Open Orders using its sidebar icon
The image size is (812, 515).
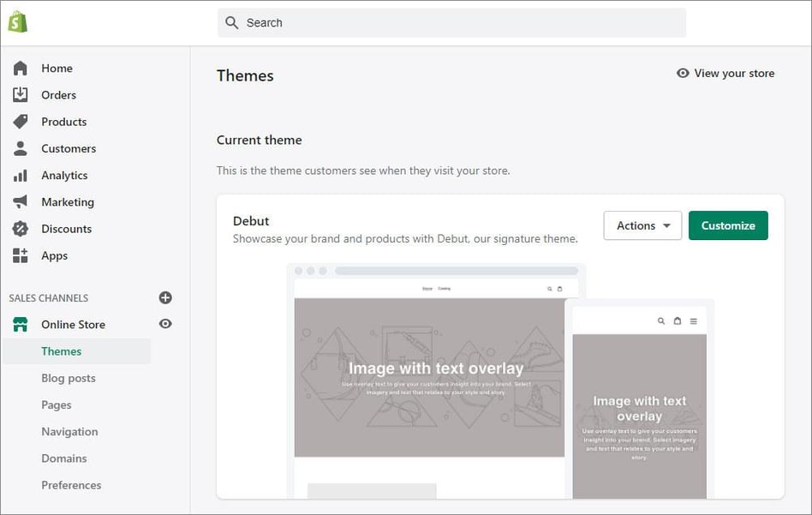pos(21,94)
